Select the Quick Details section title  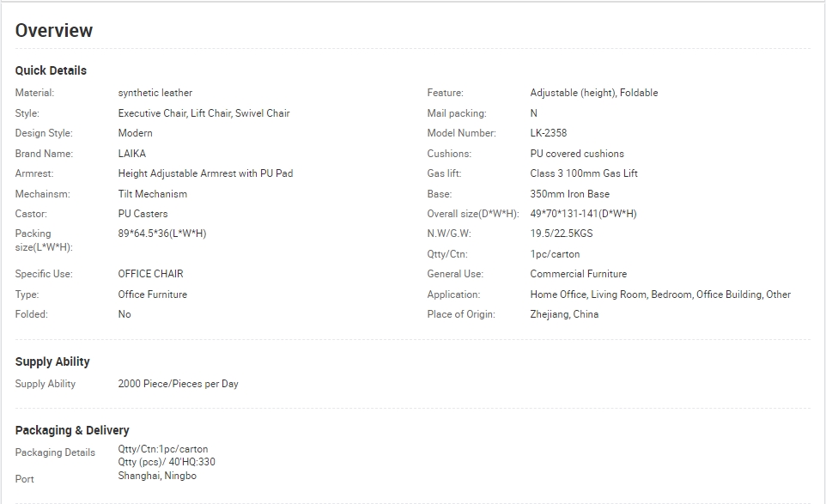point(51,70)
